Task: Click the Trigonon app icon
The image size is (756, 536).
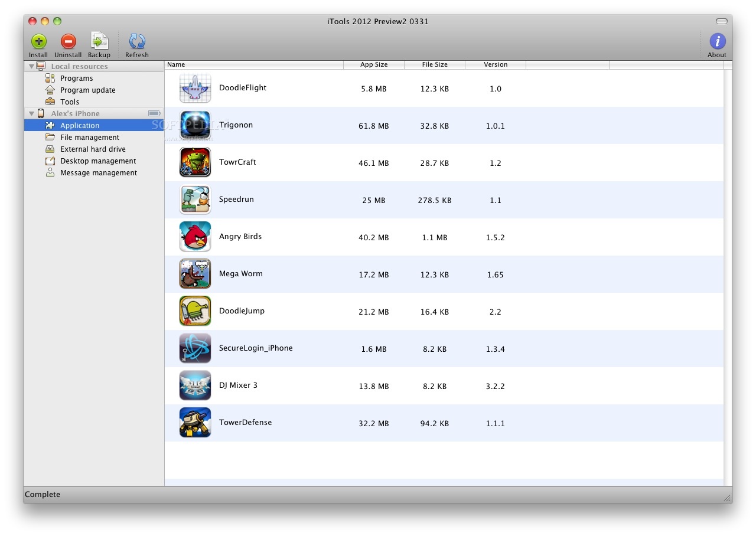Action: (x=195, y=126)
